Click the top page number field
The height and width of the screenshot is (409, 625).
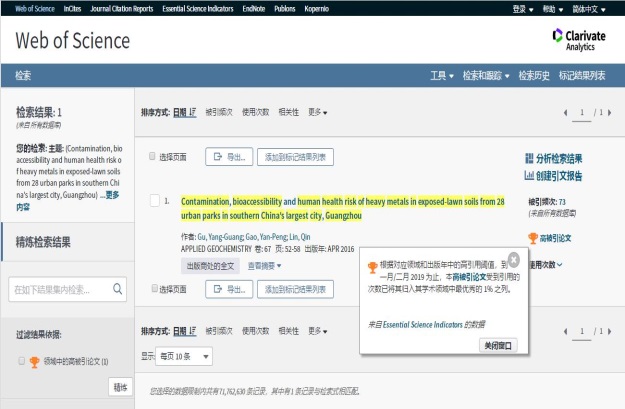(582, 113)
